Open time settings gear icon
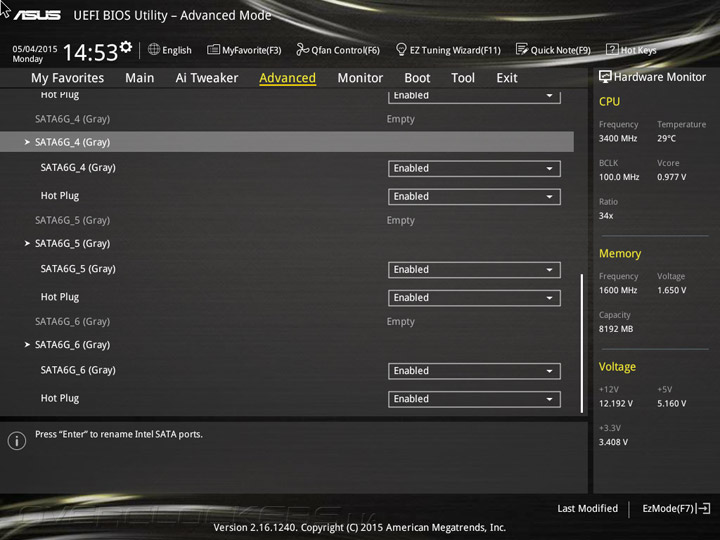Image resolution: width=720 pixels, height=540 pixels. tap(126, 47)
